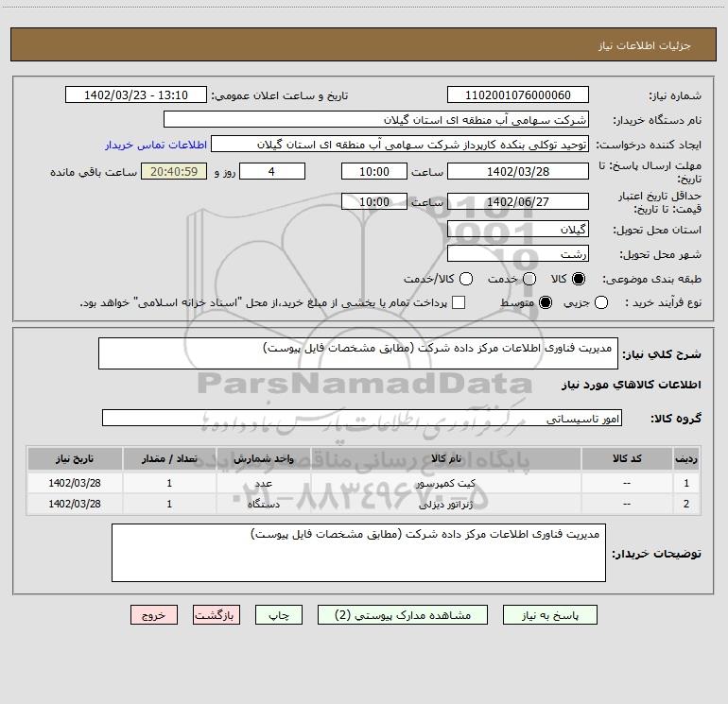Open مشاهده مدارک پیوستی (2) button
This screenshot has height=704, width=728.
click(403, 615)
